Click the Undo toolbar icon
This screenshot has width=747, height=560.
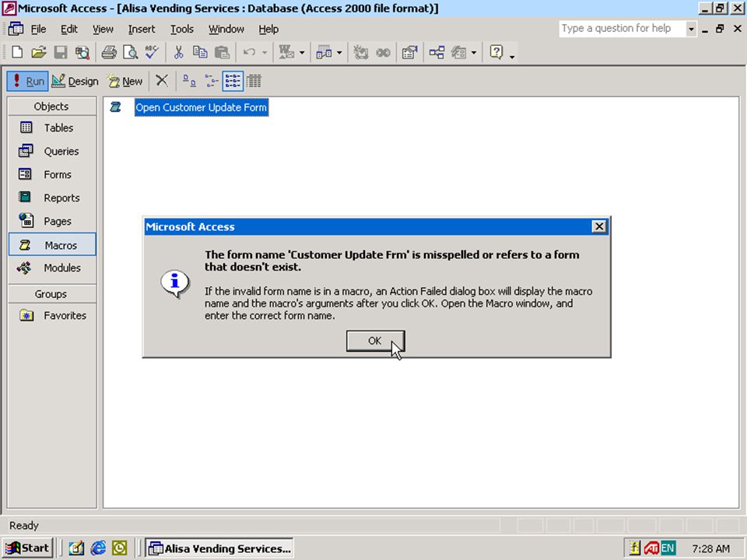tap(249, 52)
